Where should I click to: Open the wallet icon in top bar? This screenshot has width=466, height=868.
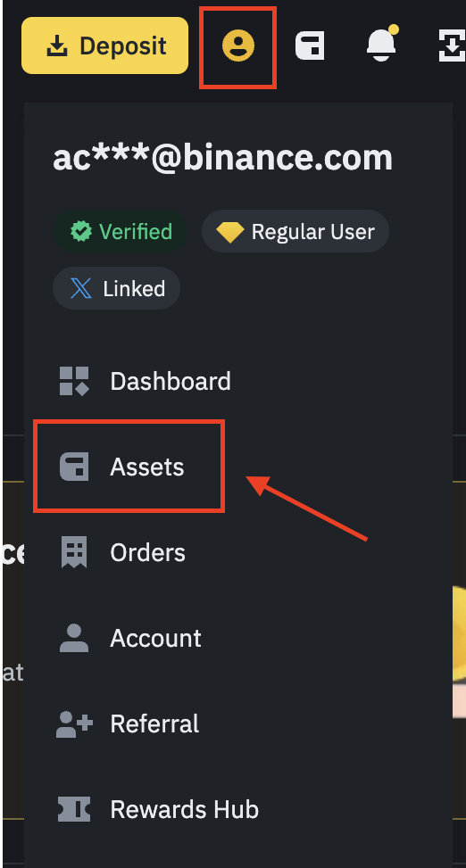tap(310, 45)
